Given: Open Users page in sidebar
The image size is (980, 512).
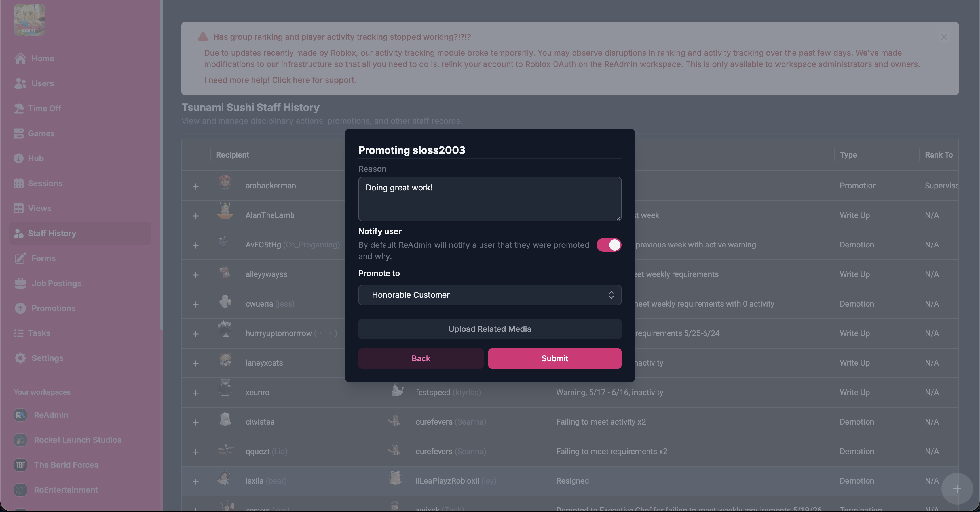Looking at the screenshot, I should [x=43, y=83].
